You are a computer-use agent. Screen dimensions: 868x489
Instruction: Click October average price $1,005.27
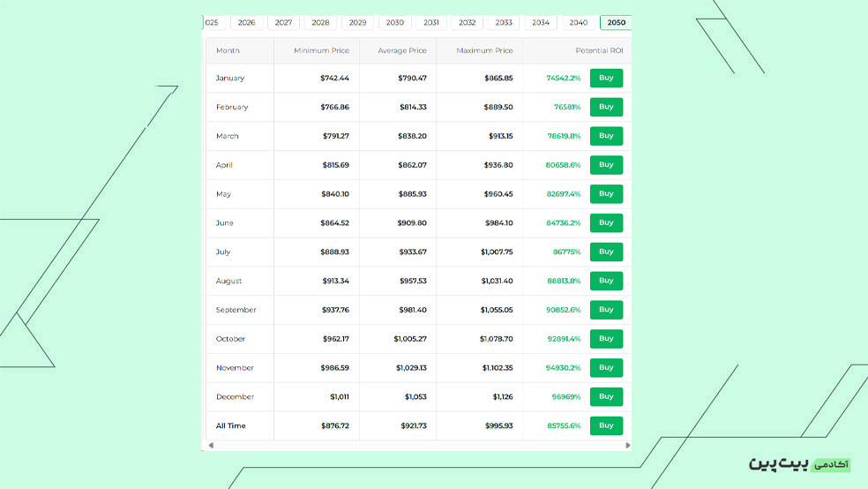pos(410,339)
